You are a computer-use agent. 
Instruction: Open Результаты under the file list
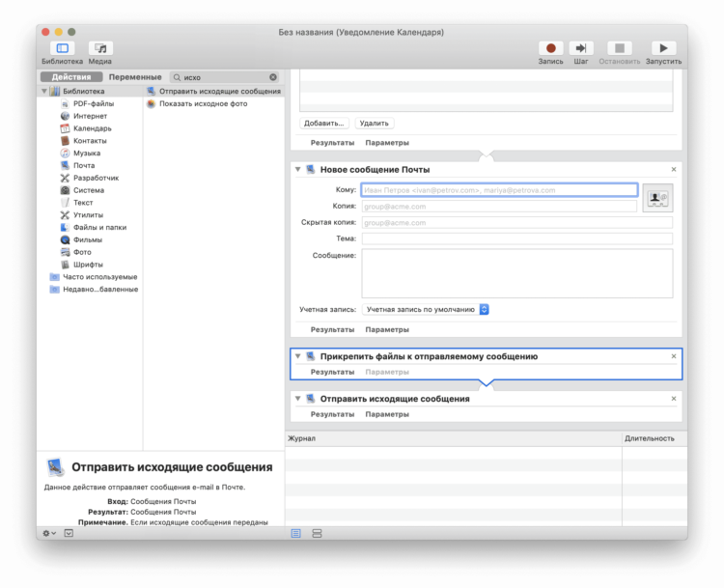332,143
